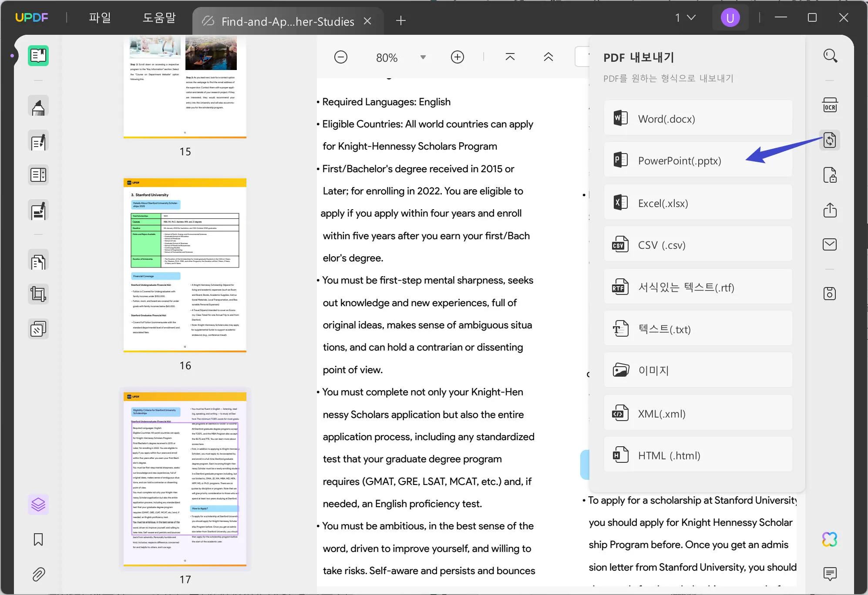868x595 pixels.
Task: Click the 'Required Languages: English' line
Action: [x=386, y=102]
